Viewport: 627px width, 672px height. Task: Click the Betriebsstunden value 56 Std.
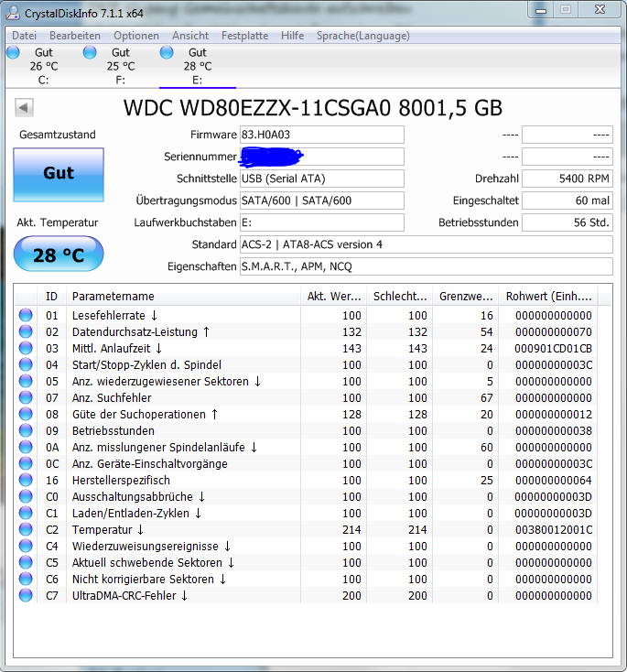[568, 222]
